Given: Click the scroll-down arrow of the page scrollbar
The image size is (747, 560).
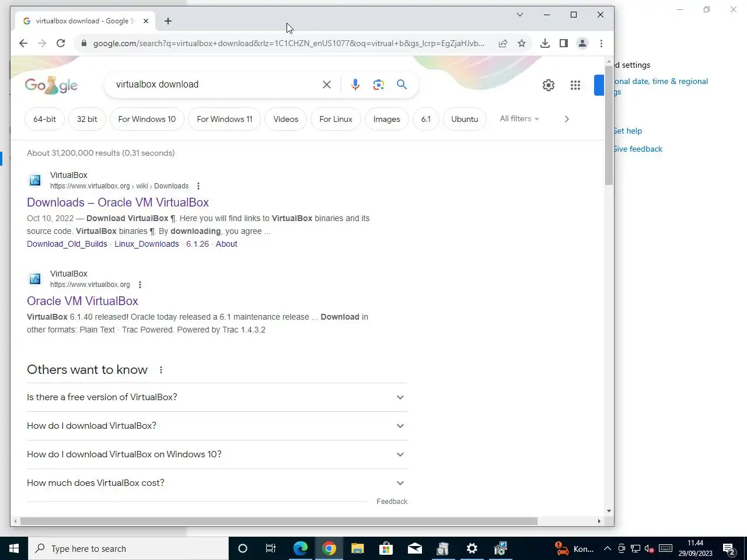Looking at the screenshot, I should click(609, 511).
